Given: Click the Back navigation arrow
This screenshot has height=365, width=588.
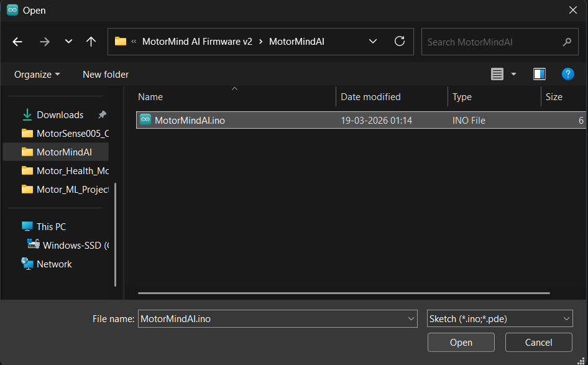Looking at the screenshot, I should point(17,42).
